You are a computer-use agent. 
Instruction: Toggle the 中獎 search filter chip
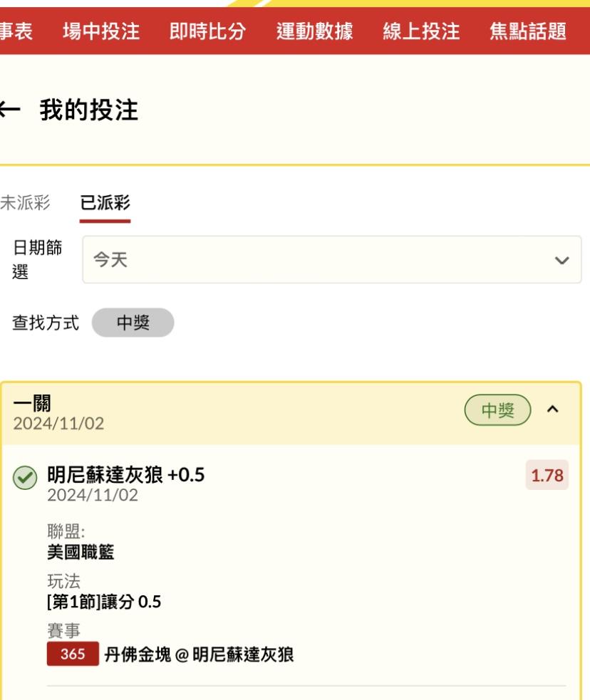pyautogui.click(x=133, y=322)
